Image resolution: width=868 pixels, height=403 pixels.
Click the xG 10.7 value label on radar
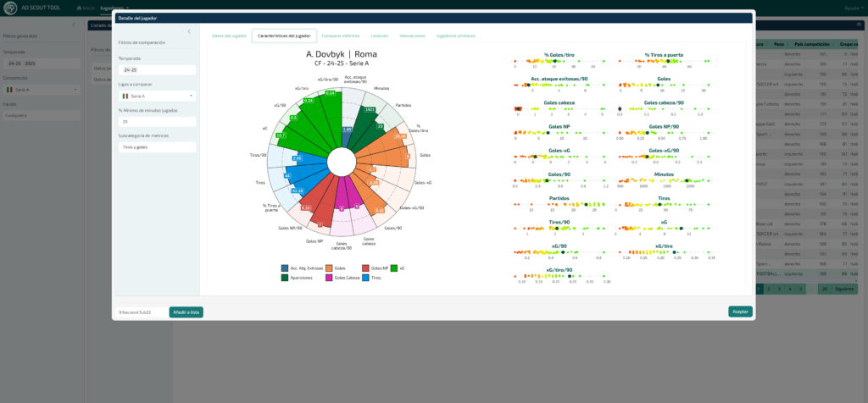coord(281,135)
